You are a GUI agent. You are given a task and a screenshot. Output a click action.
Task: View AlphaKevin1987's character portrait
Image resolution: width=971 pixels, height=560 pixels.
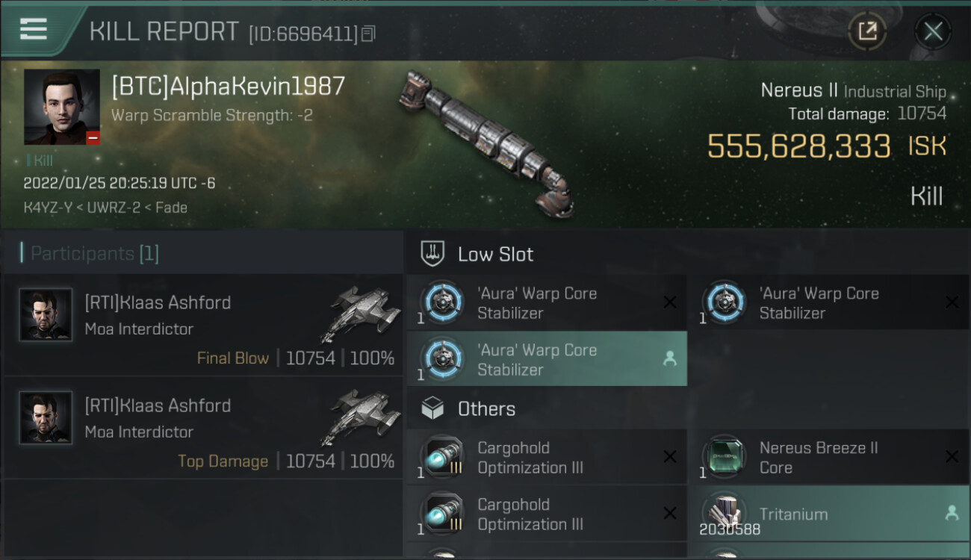click(62, 107)
